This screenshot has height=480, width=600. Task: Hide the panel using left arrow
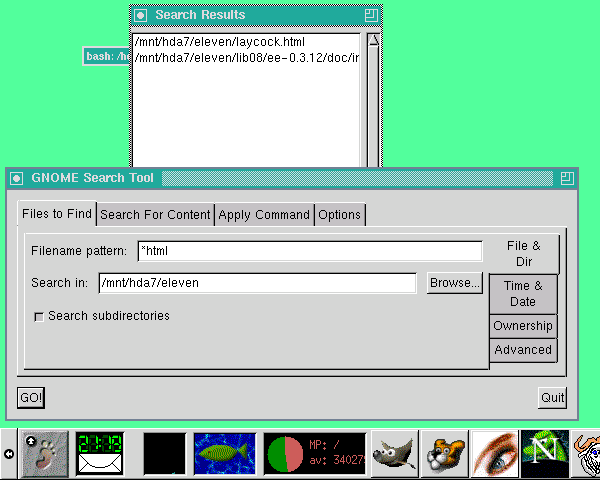pos(9,455)
